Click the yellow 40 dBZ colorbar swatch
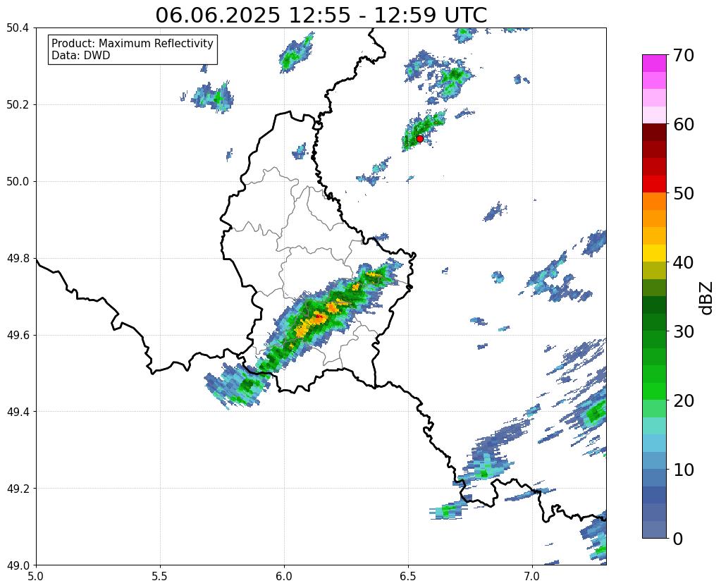This screenshot has height=588, width=721. pyautogui.click(x=654, y=253)
